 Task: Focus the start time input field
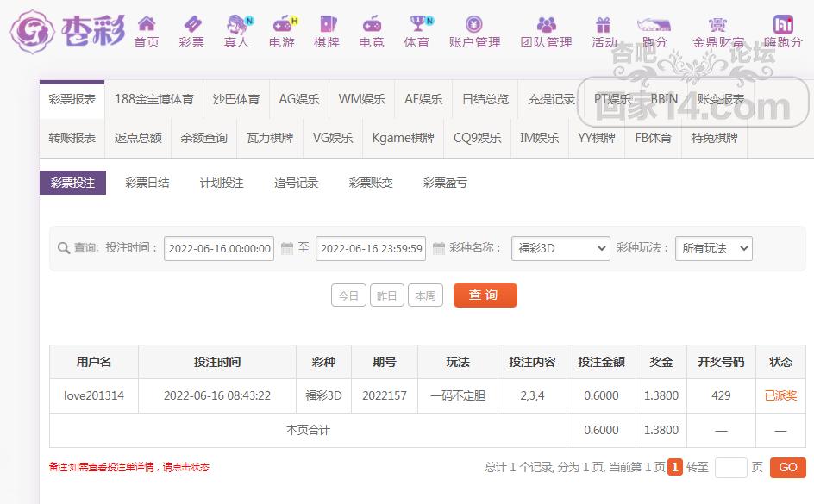point(219,248)
